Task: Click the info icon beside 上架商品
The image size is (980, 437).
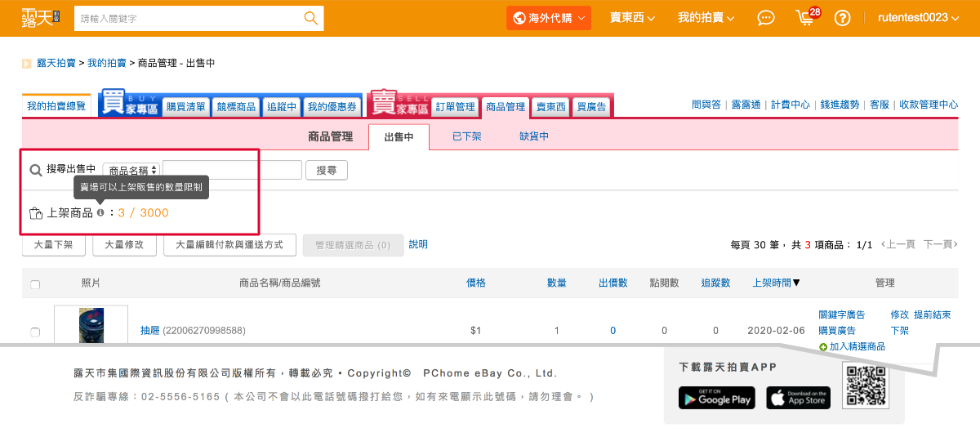Action: [x=100, y=212]
